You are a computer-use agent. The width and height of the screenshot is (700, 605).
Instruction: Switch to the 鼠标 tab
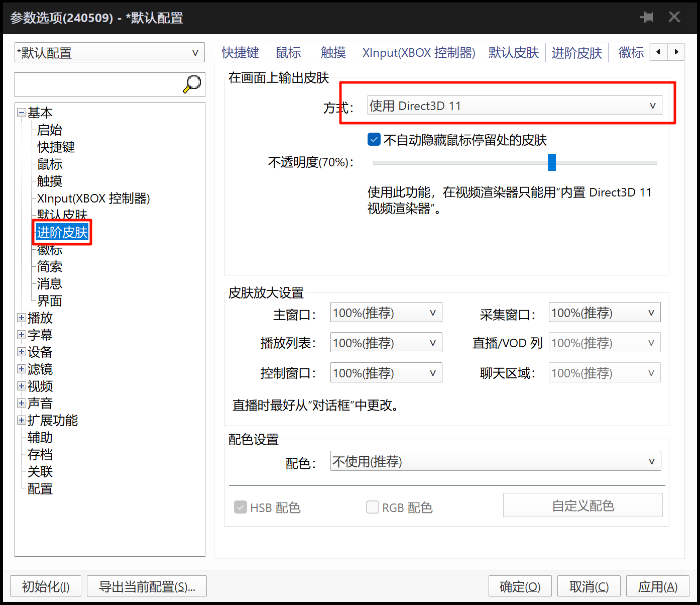288,52
